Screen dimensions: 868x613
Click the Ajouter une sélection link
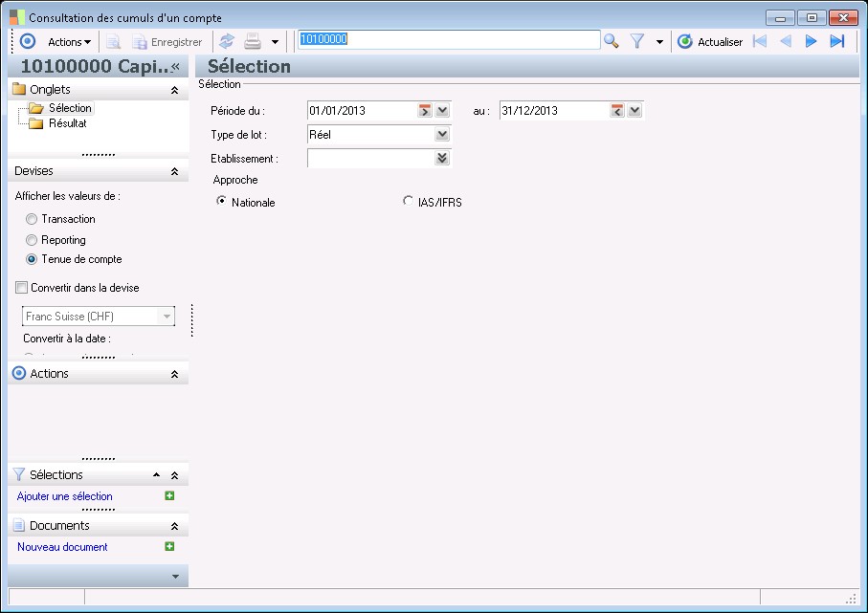pyautogui.click(x=65, y=496)
